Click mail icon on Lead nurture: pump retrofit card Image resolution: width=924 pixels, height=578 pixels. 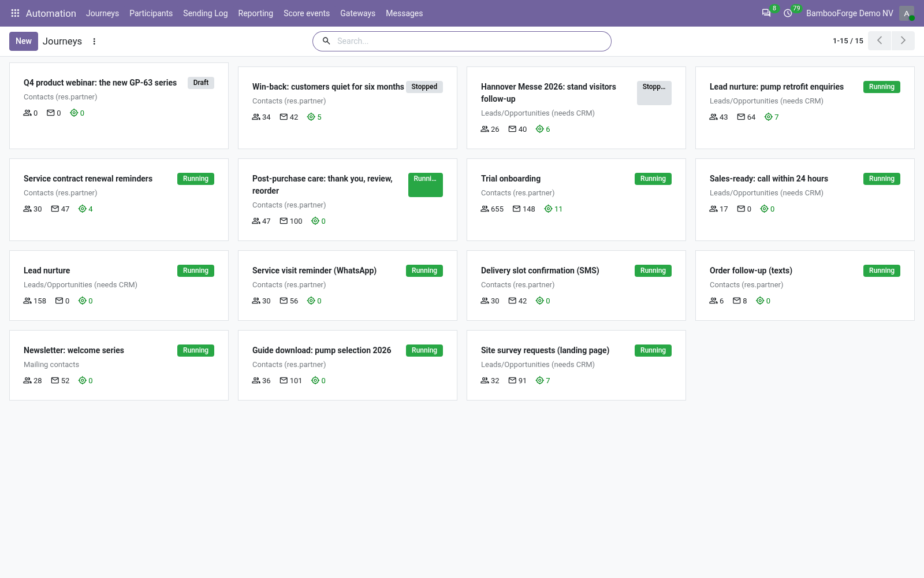click(x=741, y=117)
